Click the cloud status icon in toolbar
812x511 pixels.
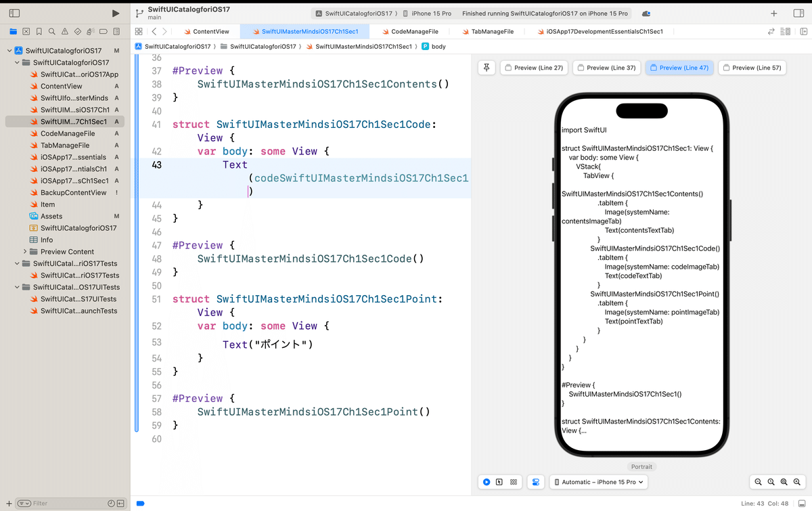(646, 14)
